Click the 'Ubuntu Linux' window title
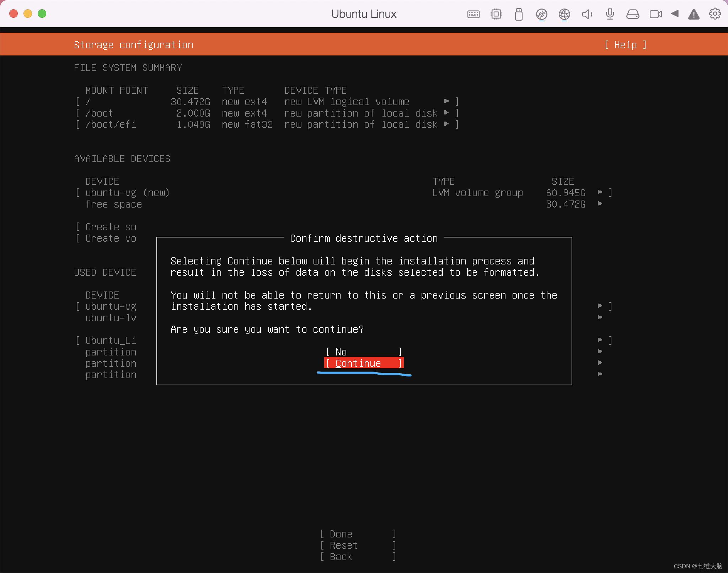The image size is (728, 573). tap(364, 14)
